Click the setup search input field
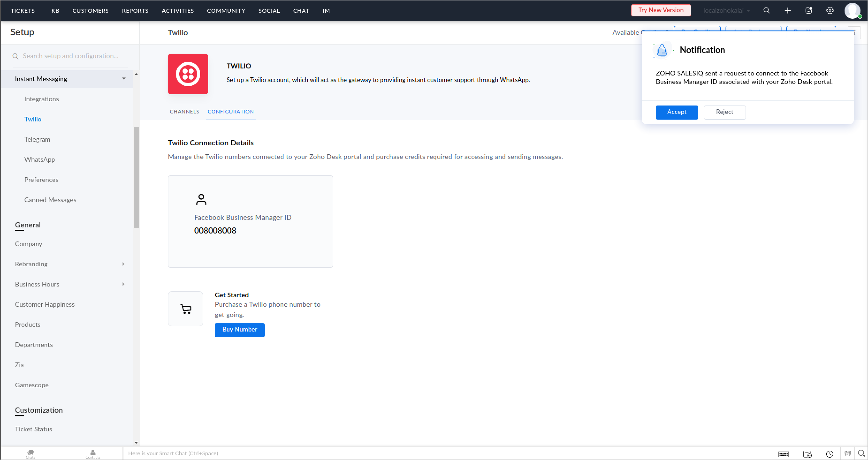The image size is (868, 460). [71, 56]
